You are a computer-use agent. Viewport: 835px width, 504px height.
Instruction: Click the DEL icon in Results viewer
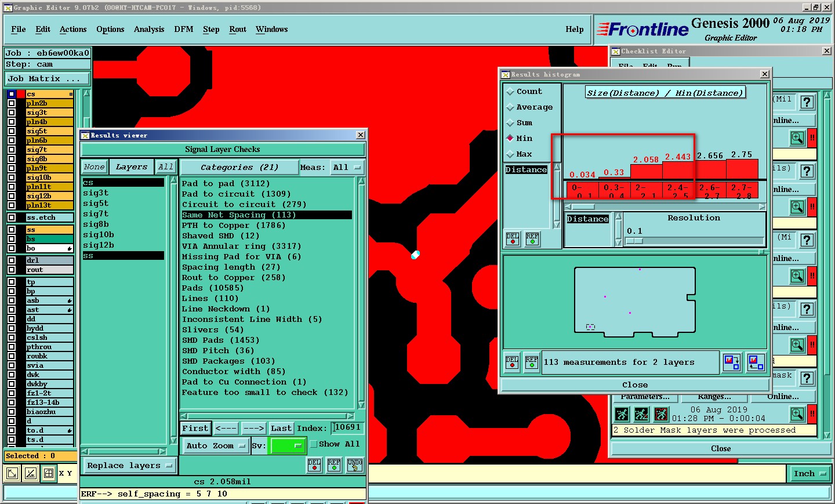(314, 465)
